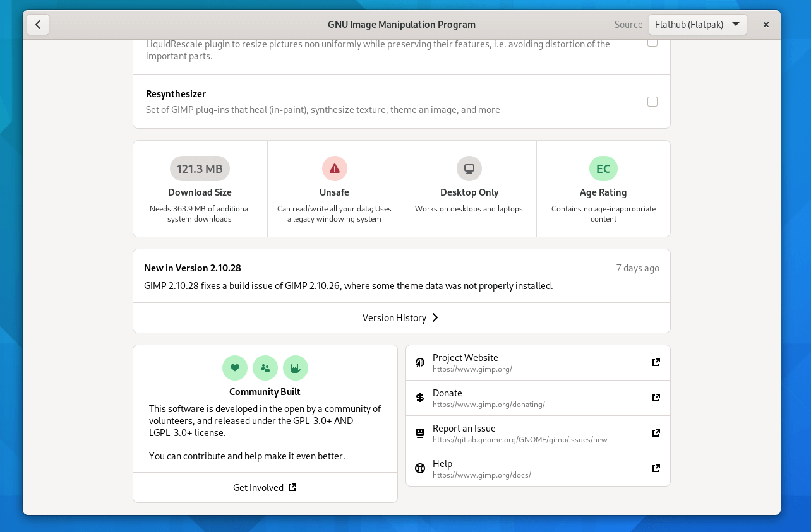Open the Flathub (Flatpak) source dropdown
Image resolution: width=811 pixels, height=532 pixels.
(x=698, y=25)
